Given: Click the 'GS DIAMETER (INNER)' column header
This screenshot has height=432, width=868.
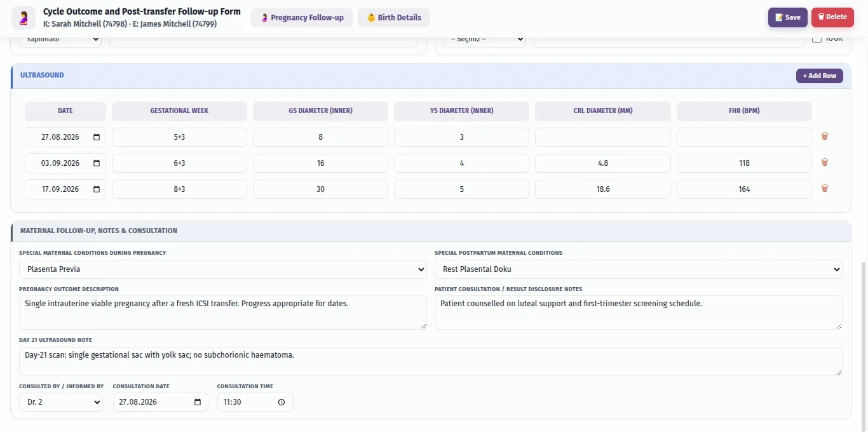Looking at the screenshot, I should tap(320, 111).
